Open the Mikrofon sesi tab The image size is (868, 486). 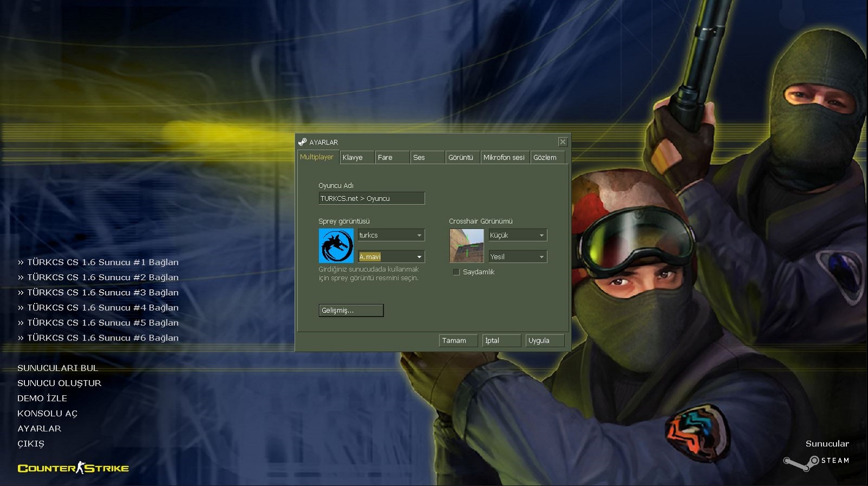[x=504, y=157]
